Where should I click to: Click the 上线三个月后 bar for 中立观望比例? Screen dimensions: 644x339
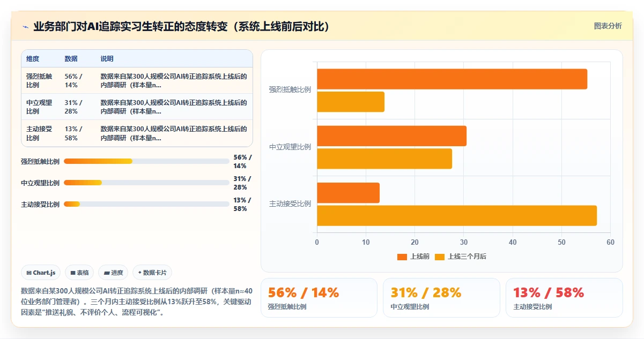point(384,159)
